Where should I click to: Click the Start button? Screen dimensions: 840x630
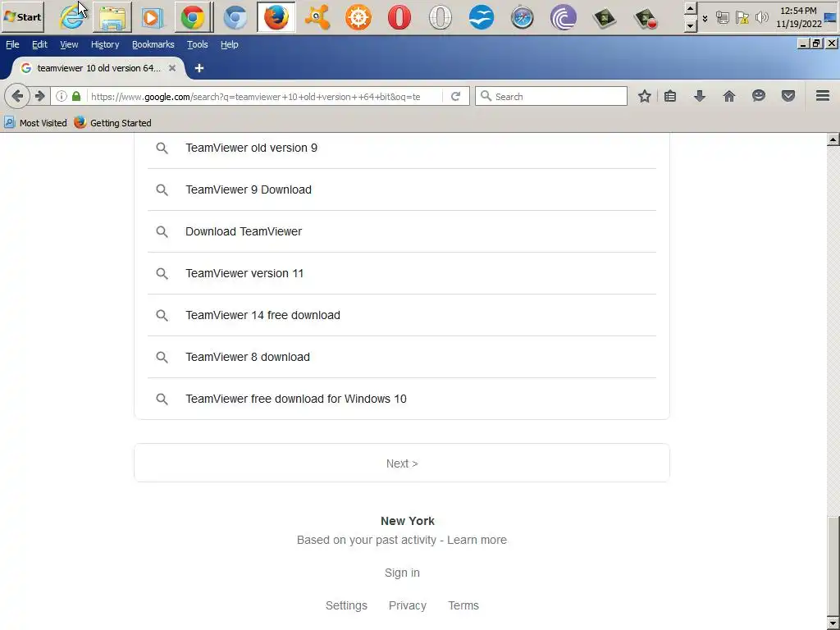point(22,17)
